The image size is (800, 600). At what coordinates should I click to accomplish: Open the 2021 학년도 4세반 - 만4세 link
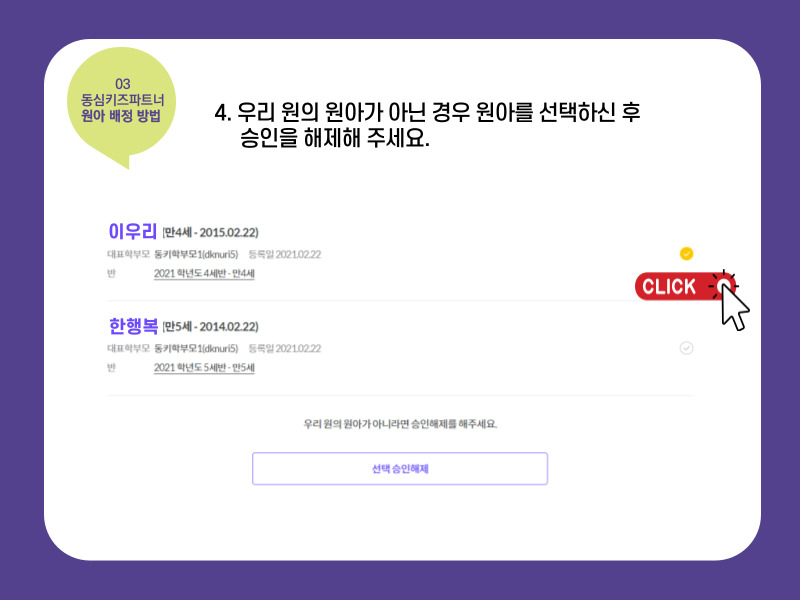click(204, 273)
